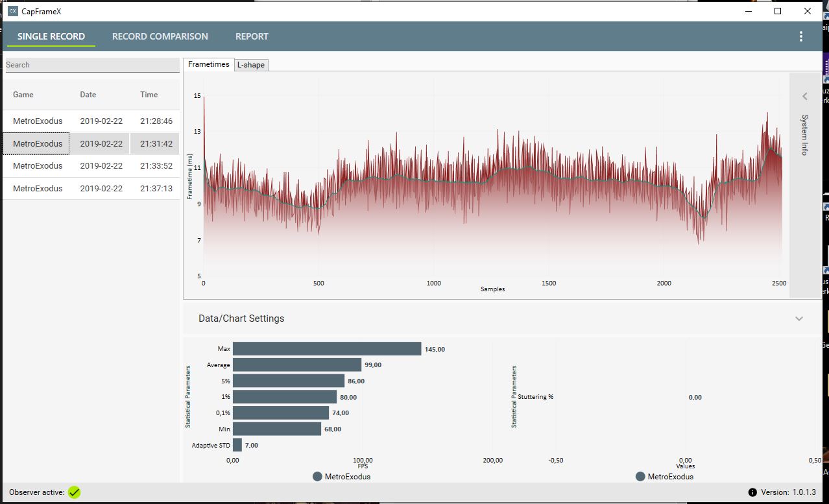Click the 0,1% percentile bar
The width and height of the screenshot is (829, 504).
[281, 413]
